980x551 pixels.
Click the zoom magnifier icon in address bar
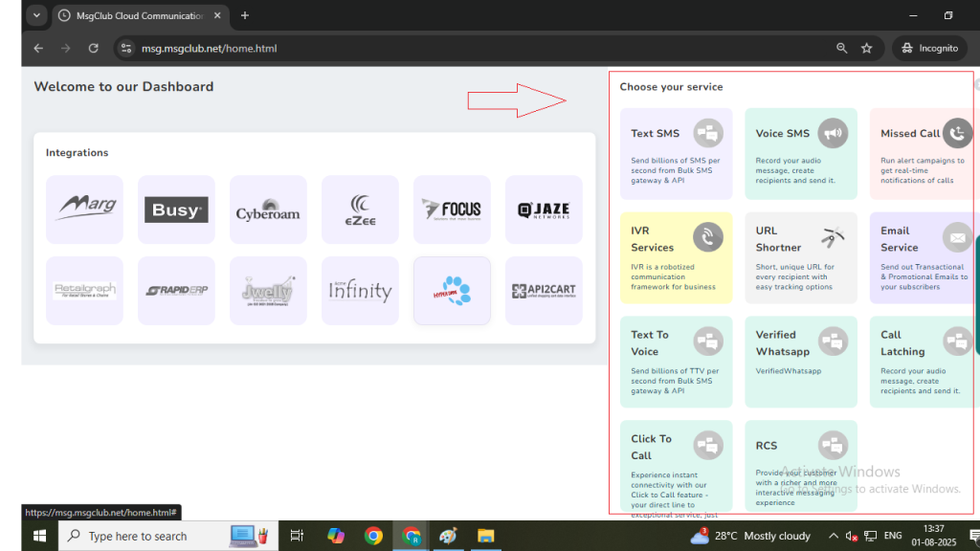click(x=842, y=48)
